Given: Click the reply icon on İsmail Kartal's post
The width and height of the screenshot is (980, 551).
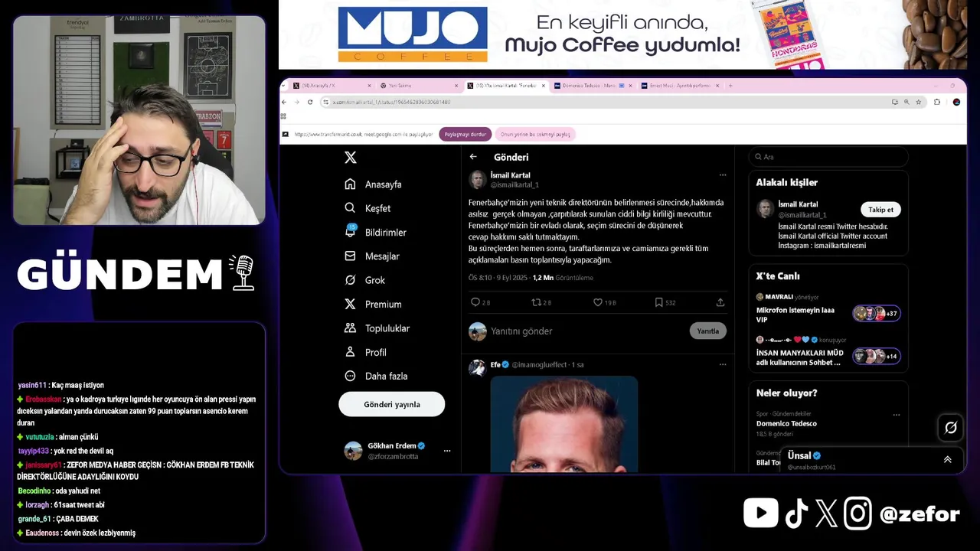Looking at the screenshot, I should (475, 302).
